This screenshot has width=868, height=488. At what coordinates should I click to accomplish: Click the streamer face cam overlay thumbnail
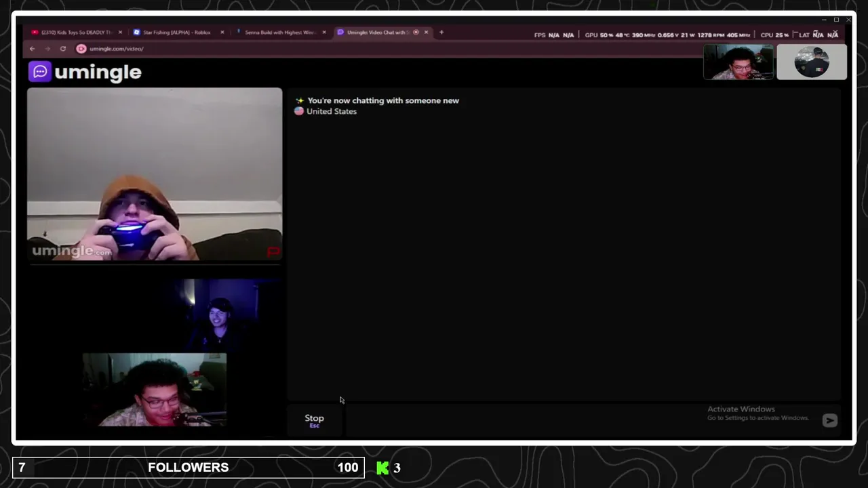[738, 62]
